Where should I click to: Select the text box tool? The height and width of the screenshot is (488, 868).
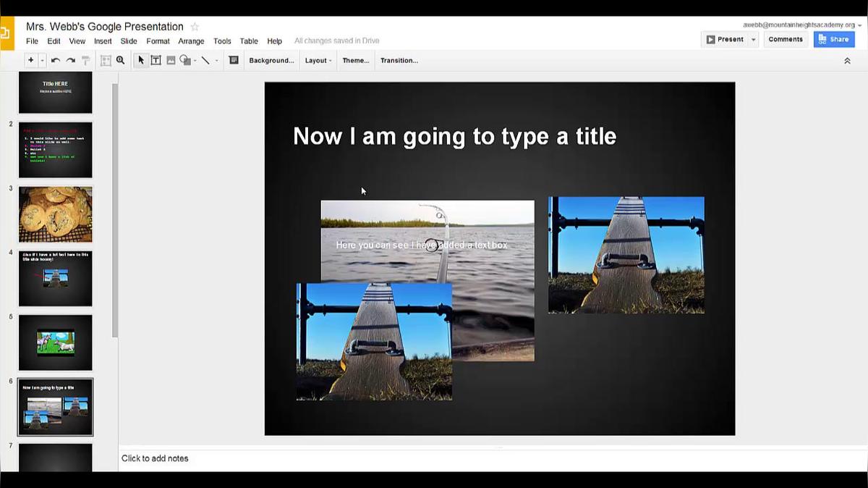(x=156, y=61)
